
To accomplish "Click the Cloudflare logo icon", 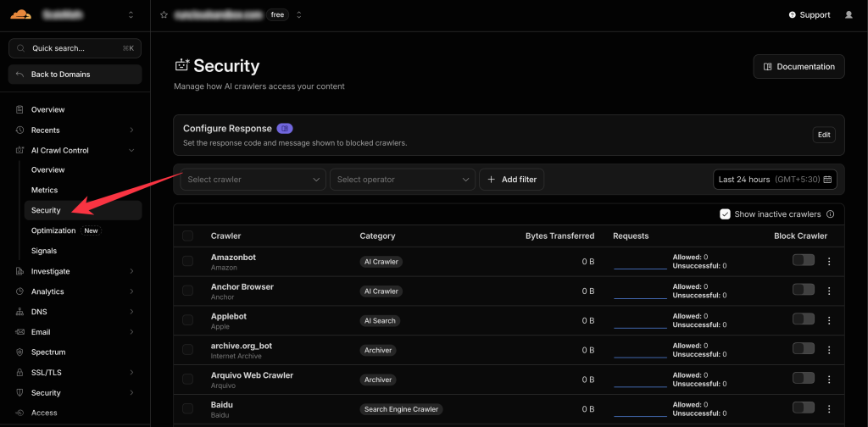I will 20,14.
